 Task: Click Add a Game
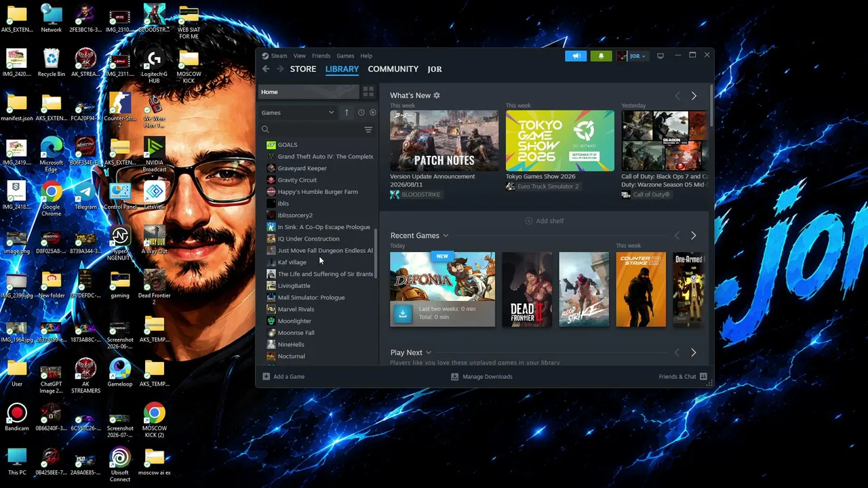tap(283, 377)
